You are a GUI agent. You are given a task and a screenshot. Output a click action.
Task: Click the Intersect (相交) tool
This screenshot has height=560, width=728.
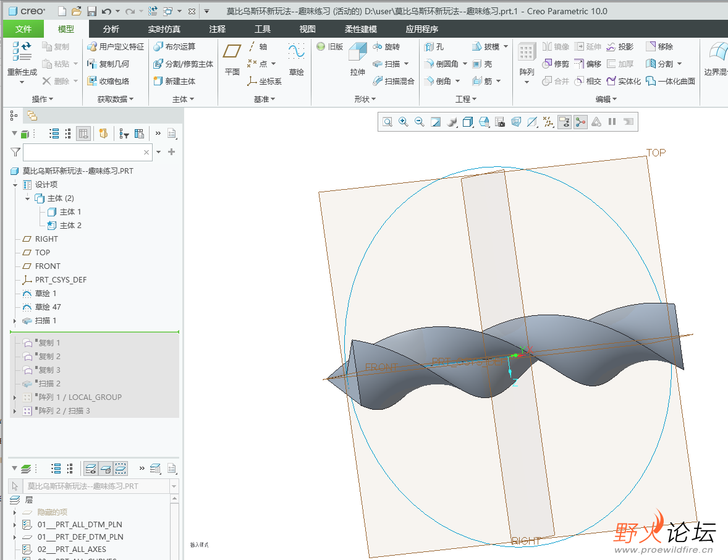pyautogui.click(x=588, y=81)
